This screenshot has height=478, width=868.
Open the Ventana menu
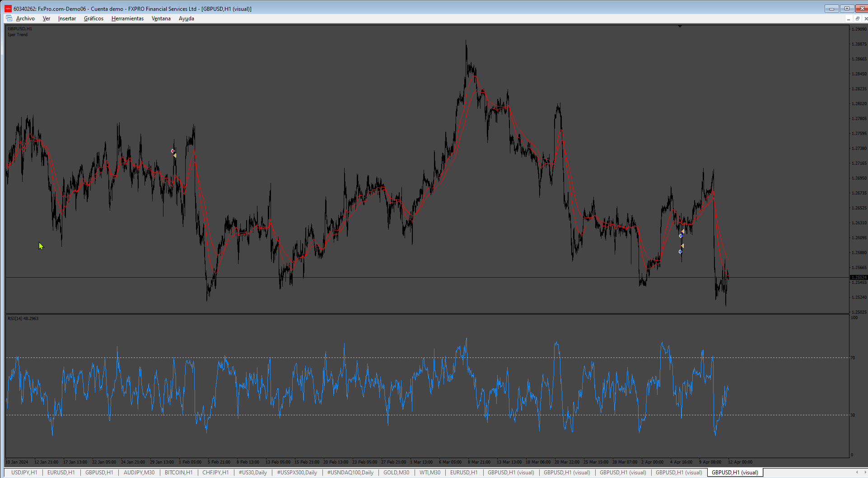click(161, 19)
